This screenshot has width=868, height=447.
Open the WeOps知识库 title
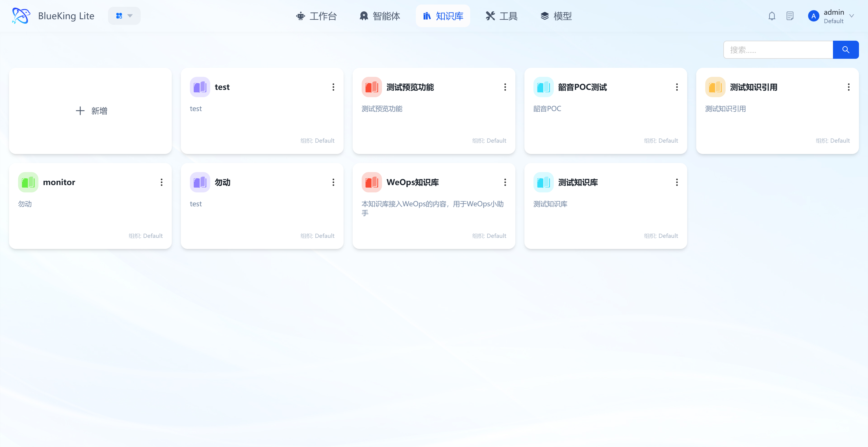[x=413, y=182]
